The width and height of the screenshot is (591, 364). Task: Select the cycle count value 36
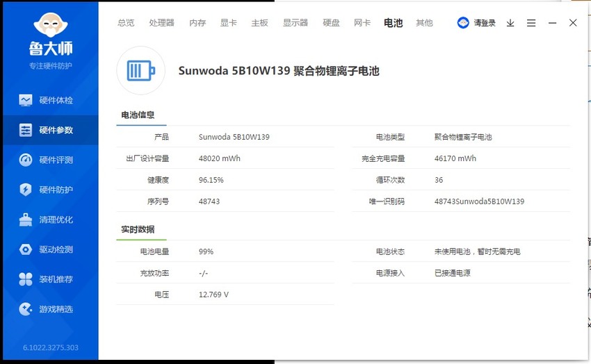point(439,180)
